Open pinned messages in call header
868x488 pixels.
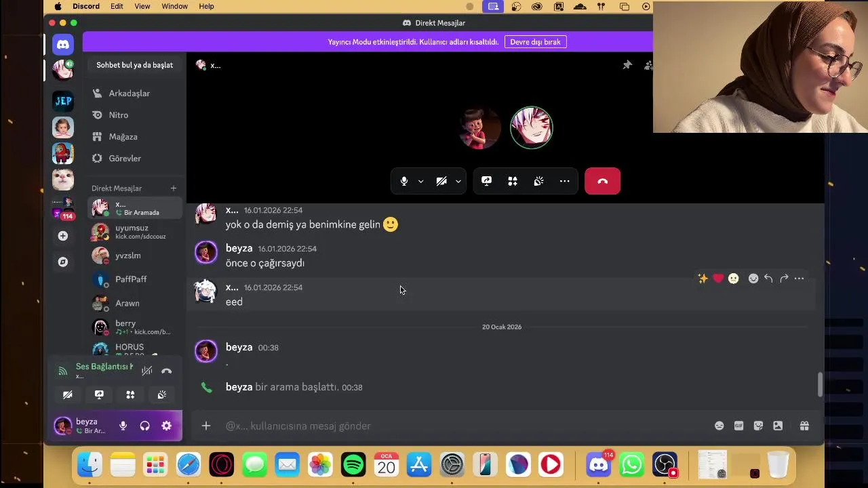627,65
